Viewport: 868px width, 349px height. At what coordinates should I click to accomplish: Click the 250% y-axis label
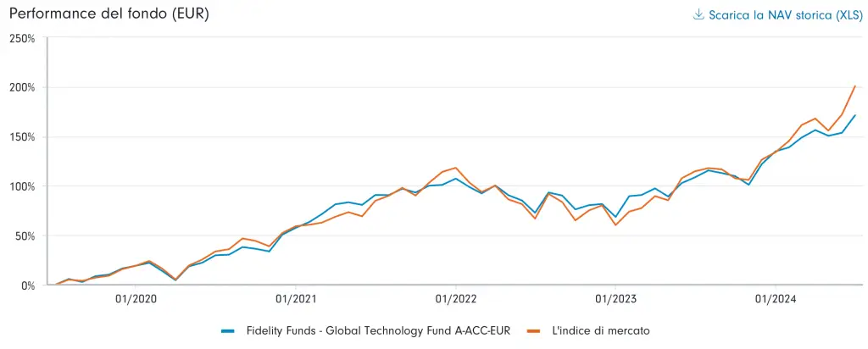pyautogui.click(x=22, y=38)
